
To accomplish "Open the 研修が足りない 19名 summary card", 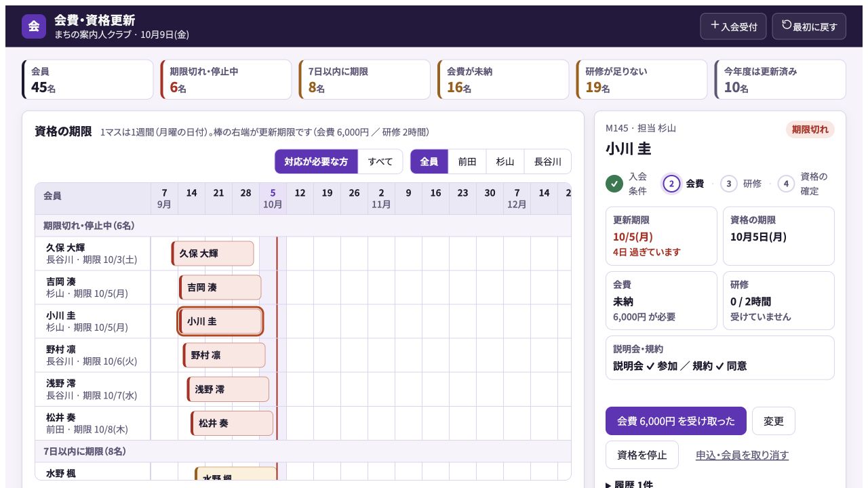I will [642, 79].
